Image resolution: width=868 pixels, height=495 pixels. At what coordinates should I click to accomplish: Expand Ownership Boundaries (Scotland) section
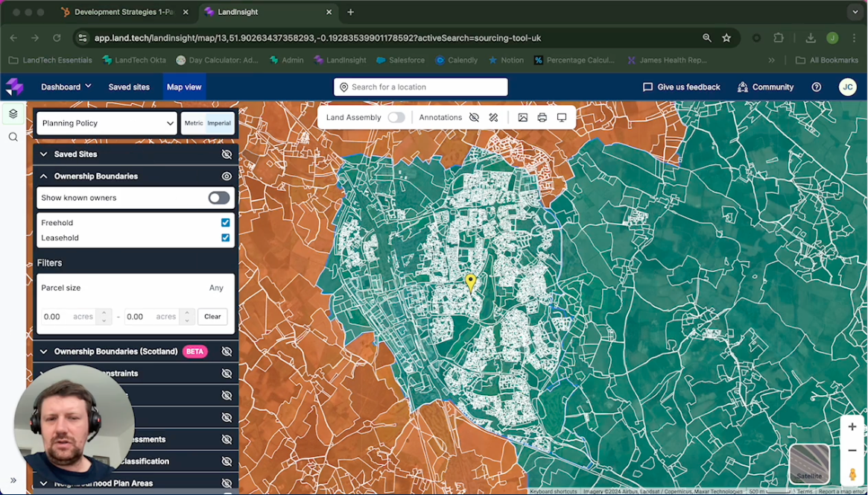(43, 351)
